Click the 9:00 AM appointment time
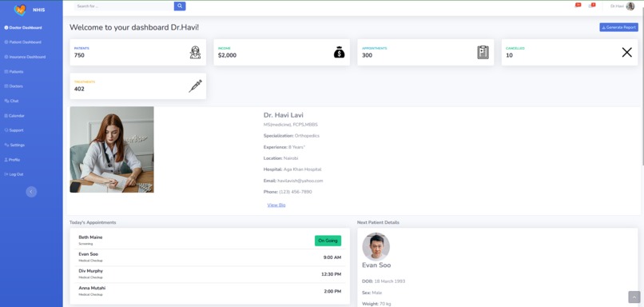This screenshot has height=307, width=644. [332, 257]
